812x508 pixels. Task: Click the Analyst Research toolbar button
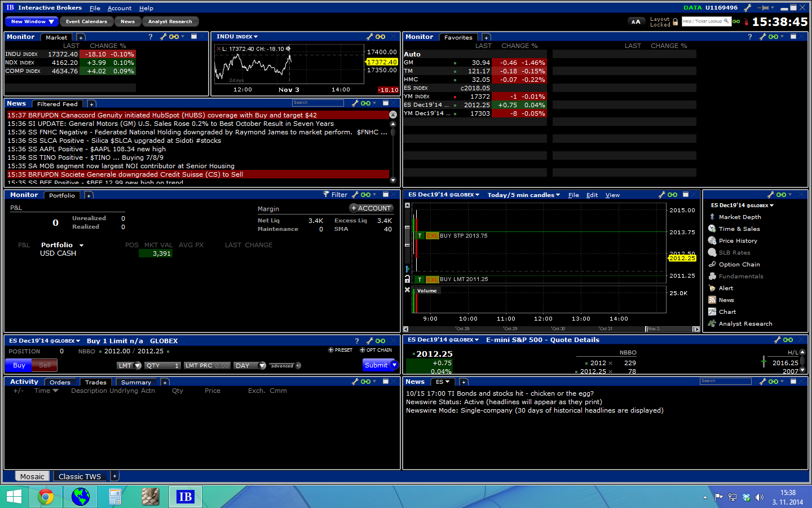click(170, 21)
